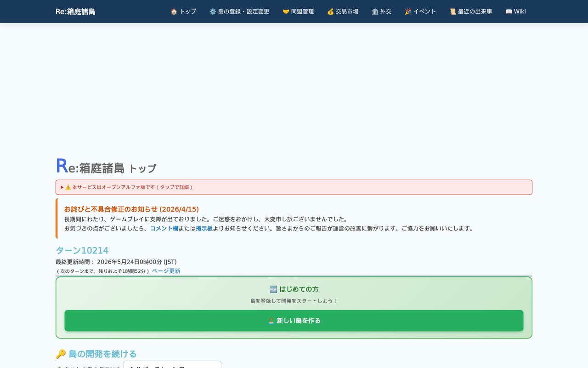The height and width of the screenshot is (368, 588).
Task: Click the 島の開発を続ける section heading
Action: point(96,354)
